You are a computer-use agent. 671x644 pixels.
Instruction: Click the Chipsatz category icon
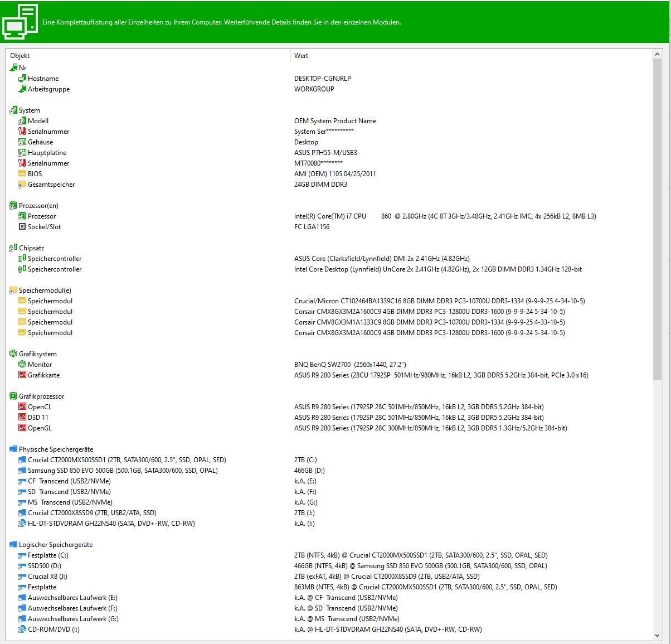pyautogui.click(x=13, y=248)
